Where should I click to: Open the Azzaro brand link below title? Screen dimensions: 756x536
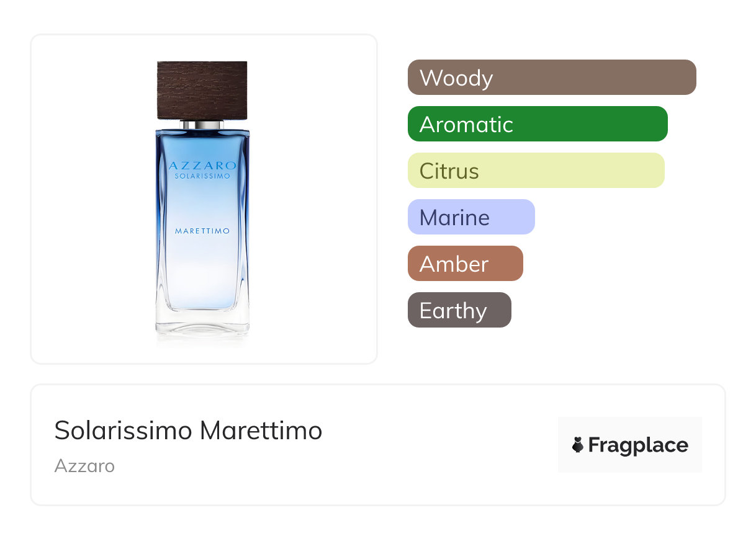(84, 465)
